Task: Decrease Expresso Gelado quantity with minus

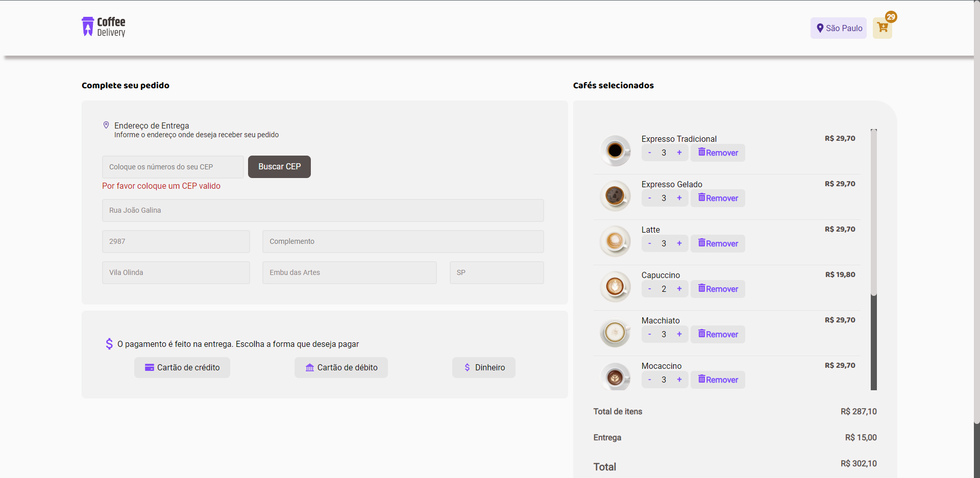Action: (x=649, y=198)
